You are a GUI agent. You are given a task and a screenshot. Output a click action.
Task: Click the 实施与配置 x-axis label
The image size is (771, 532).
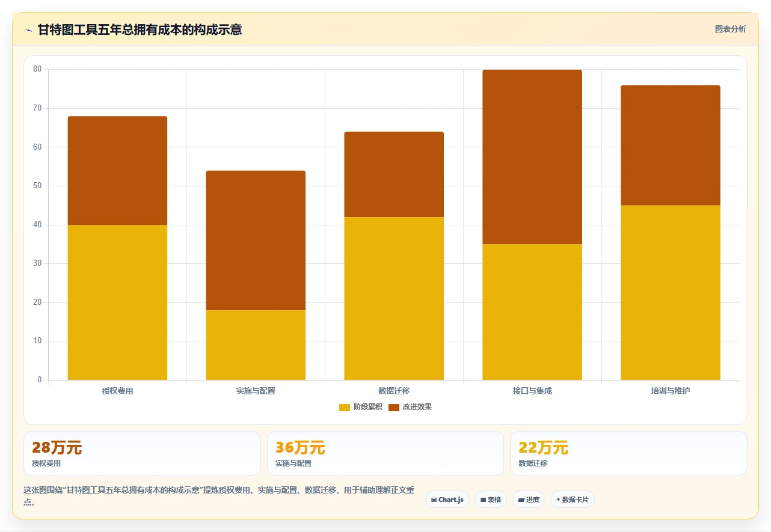pyautogui.click(x=256, y=391)
